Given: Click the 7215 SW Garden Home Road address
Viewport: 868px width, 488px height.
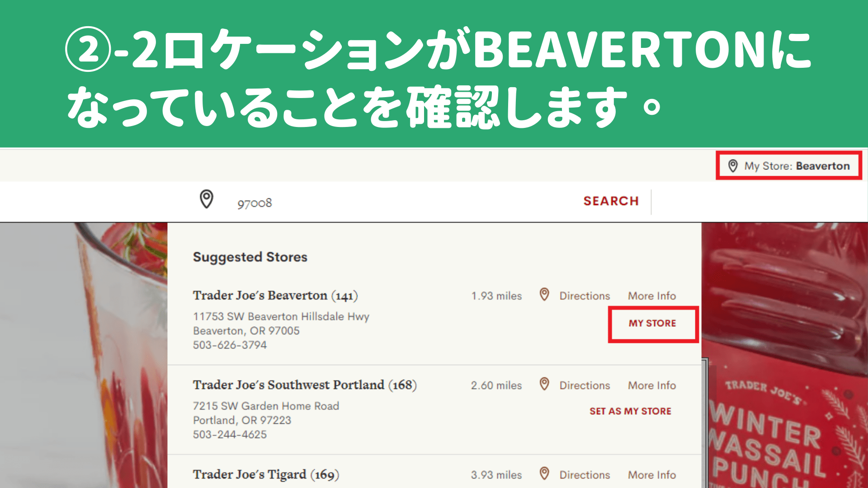Looking at the screenshot, I should coord(266,406).
